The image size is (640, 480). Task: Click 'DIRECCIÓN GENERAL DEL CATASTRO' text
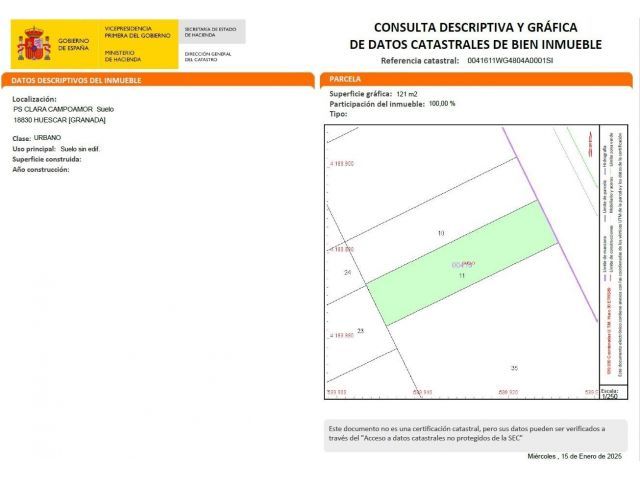click(x=208, y=56)
